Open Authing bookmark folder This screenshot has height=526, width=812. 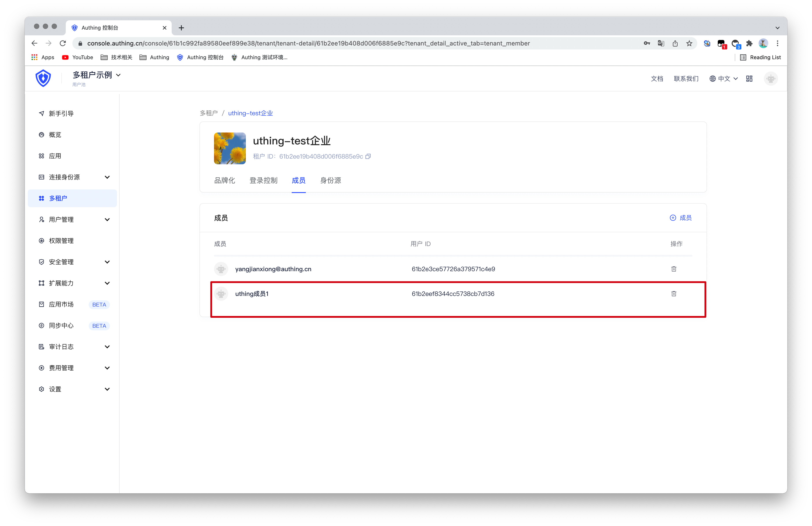point(154,57)
